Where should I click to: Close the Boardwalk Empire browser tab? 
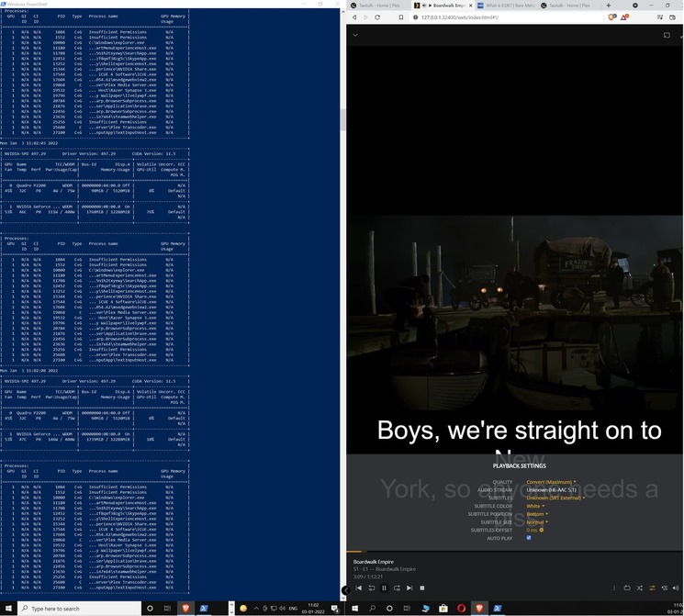pyautogui.click(x=471, y=6)
